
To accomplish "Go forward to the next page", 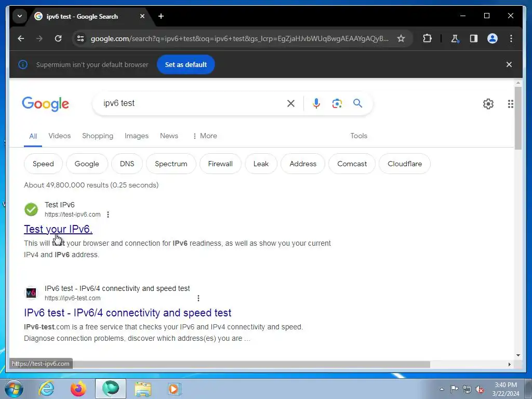I will [x=39, y=38].
